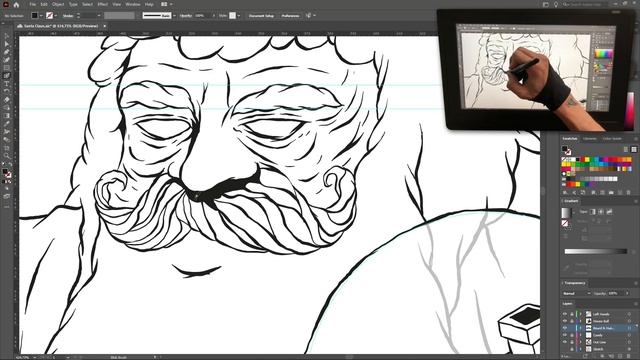Open the File menu

click(x=32, y=4)
